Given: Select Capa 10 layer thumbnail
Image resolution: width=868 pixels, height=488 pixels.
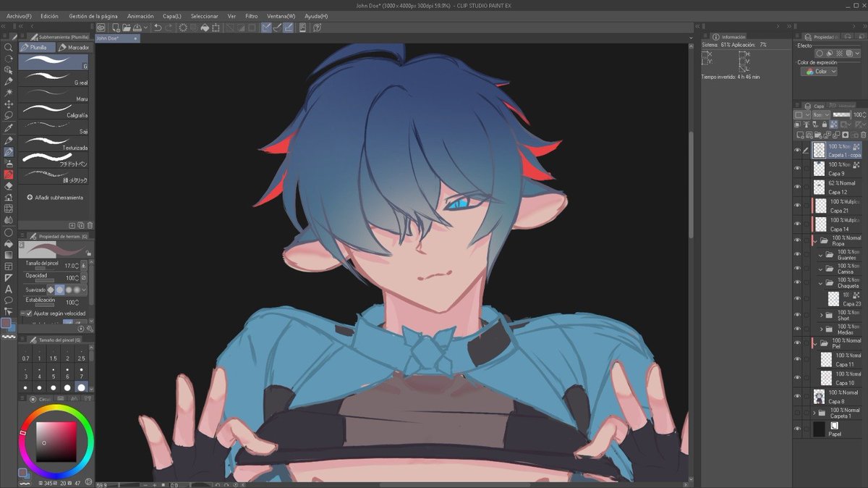Looking at the screenshot, I should point(827,379).
